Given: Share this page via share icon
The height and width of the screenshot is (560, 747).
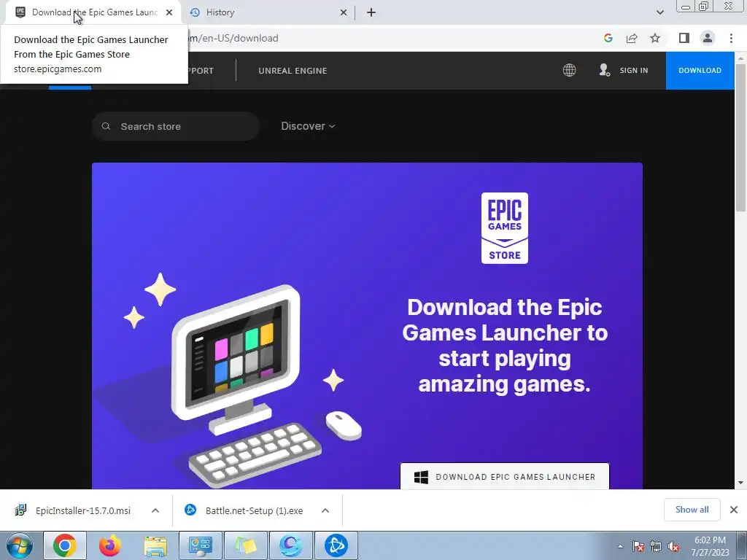Looking at the screenshot, I should coord(632,38).
